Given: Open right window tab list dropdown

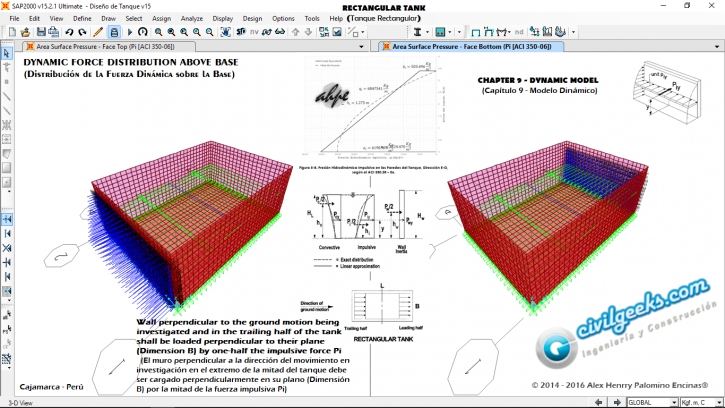Looking at the screenshot, I should pos(717,47).
